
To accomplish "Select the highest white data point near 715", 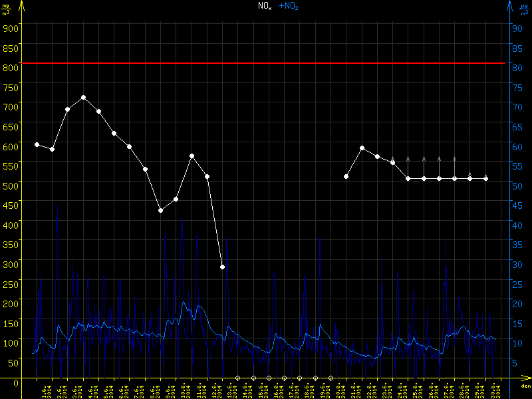I will [83, 98].
